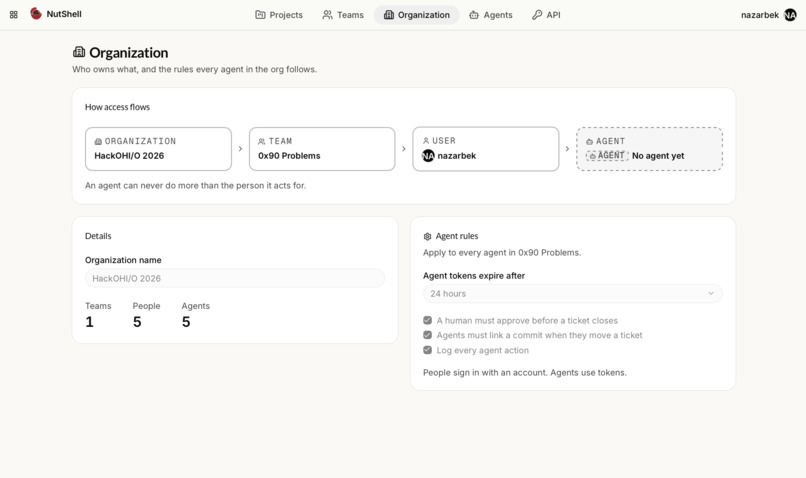Screen dimensions: 806x478
Task: Click the nazarbek username in header
Action: 760,15
